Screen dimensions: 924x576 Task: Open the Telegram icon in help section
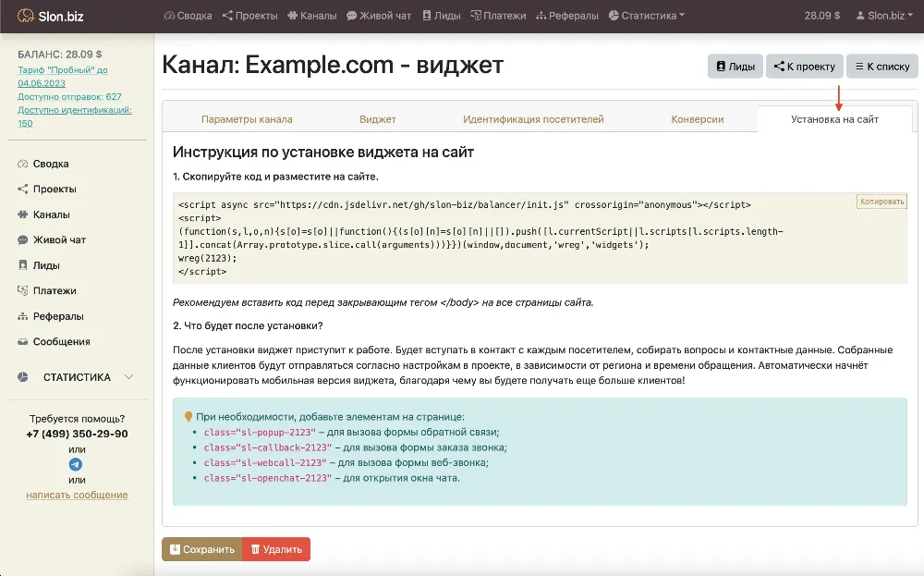tap(76, 464)
